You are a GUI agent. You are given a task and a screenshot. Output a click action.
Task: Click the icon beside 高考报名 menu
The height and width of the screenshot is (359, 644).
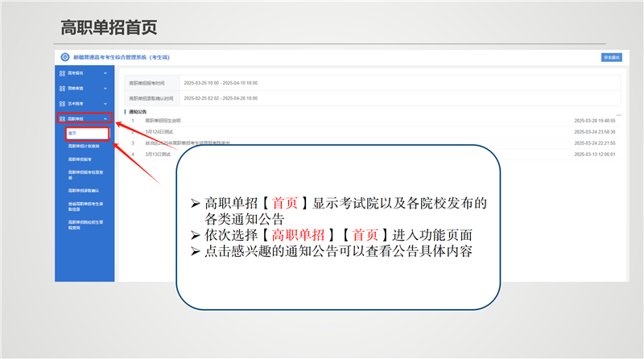pyautogui.click(x=61, y=73)
